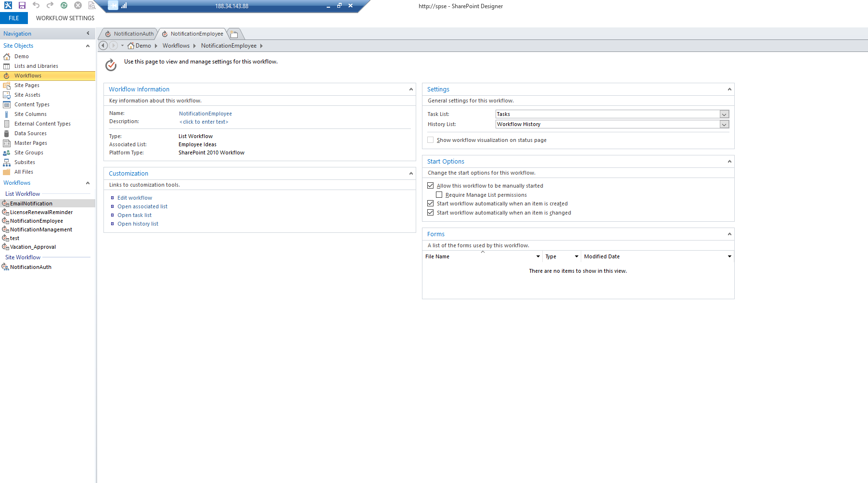
Task: Open the Task List dropdown
Action: point(724,114)
